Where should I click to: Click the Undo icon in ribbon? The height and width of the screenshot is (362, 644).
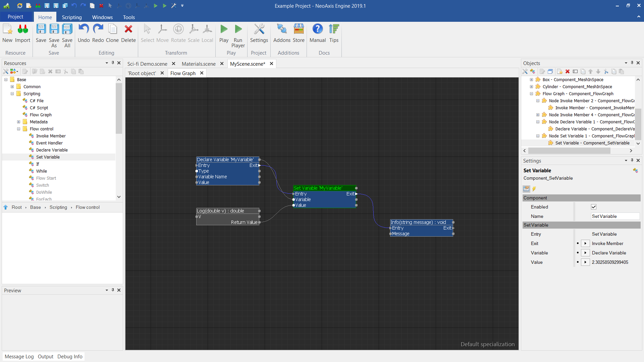84,29
